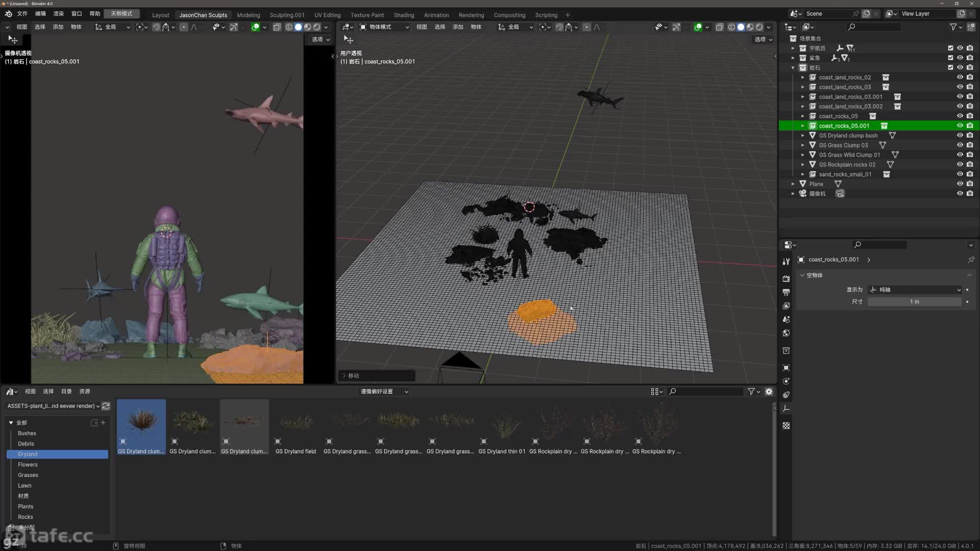Screen dimensions: 980x551
Task: Disable render camera for 摄像机
Action: [x=970, y=193]
